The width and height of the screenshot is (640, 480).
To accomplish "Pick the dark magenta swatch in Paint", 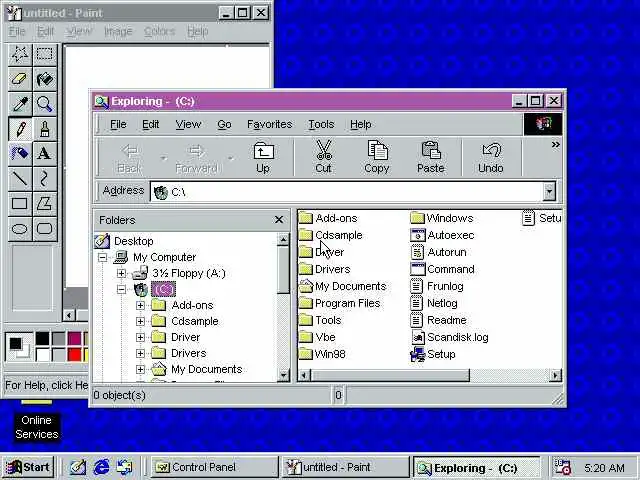I will tap(74, 338).
